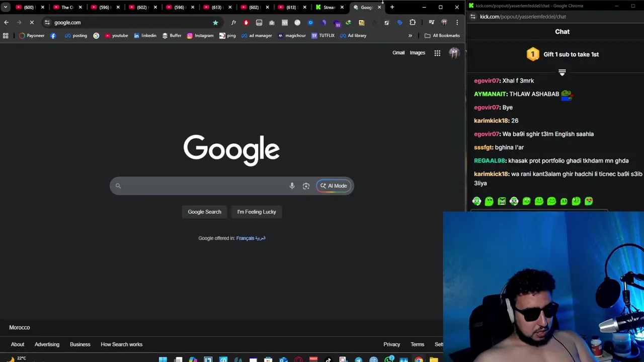Open the posting bookmark
The image size is (644, 362).
75,36
